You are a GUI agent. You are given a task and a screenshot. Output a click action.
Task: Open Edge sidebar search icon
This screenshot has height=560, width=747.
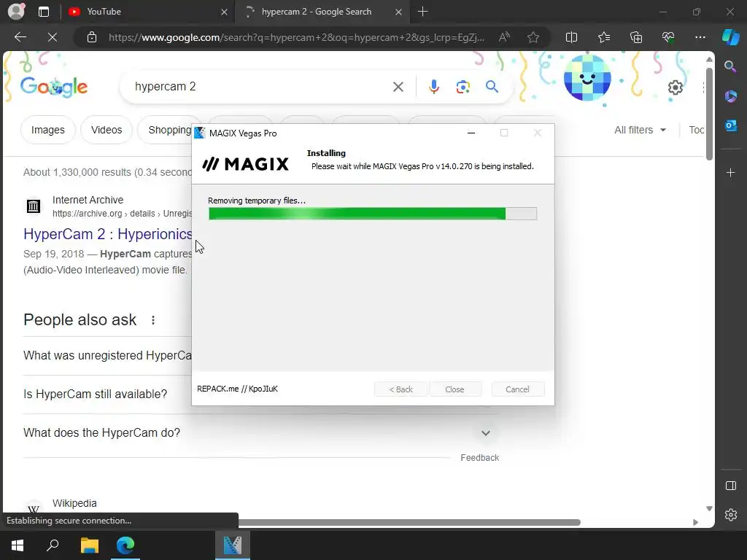point(730,66)
